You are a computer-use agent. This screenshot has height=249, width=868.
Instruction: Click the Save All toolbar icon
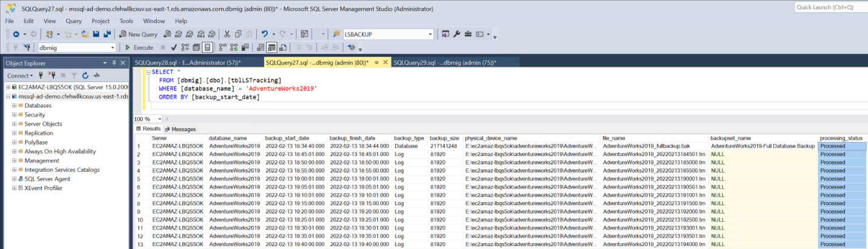pos(108,35)
